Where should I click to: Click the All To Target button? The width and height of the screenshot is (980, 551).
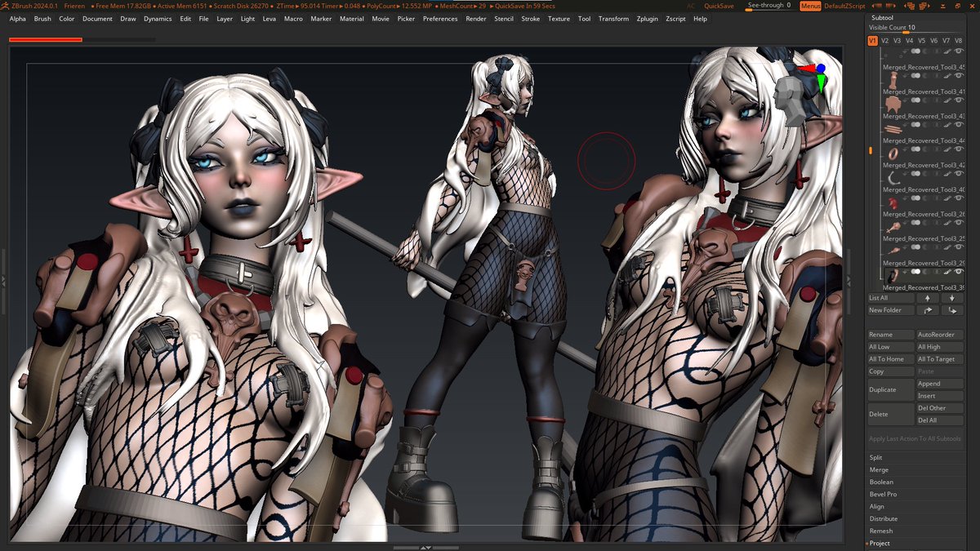coord(940,359)
